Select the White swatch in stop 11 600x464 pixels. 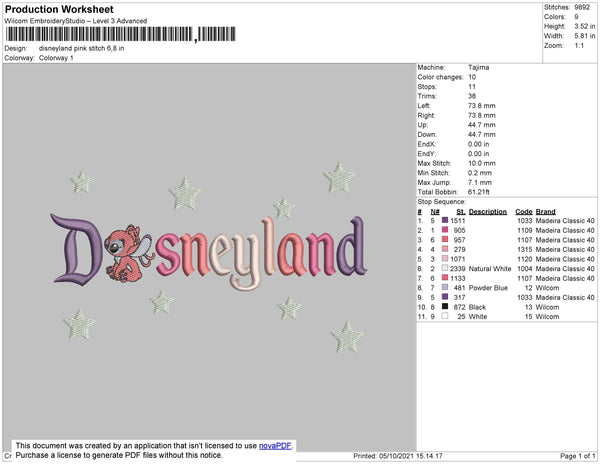coord(445,316)
